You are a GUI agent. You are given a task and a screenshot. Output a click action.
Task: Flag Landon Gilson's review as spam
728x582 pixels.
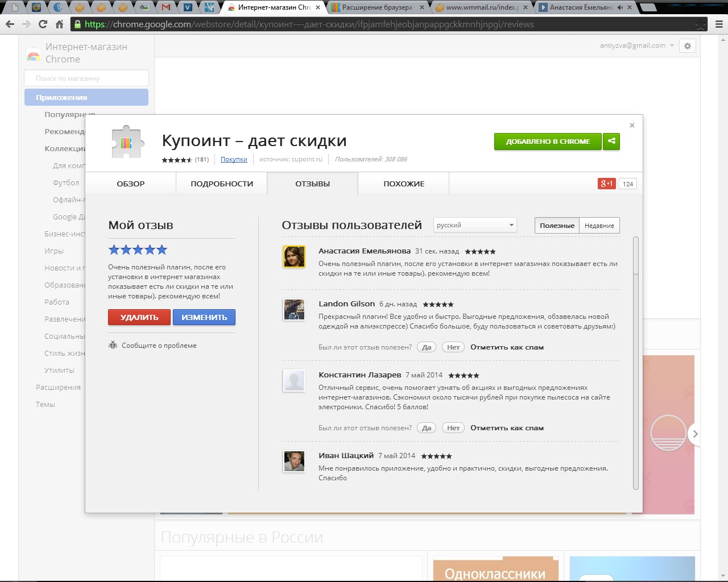click(x=507, y=347)
